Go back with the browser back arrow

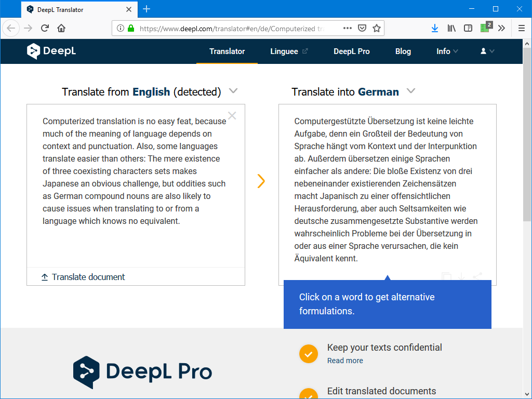(x=11, y=28)
